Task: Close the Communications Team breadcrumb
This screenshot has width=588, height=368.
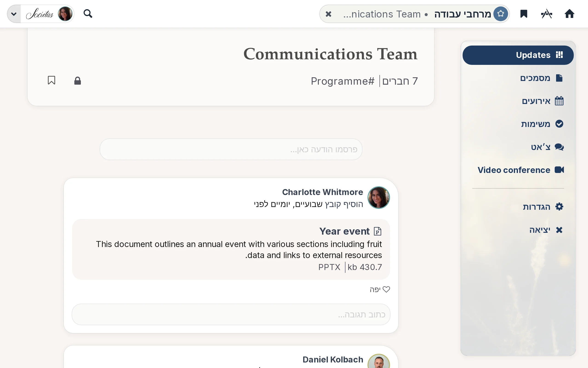Action: point(328,14)
